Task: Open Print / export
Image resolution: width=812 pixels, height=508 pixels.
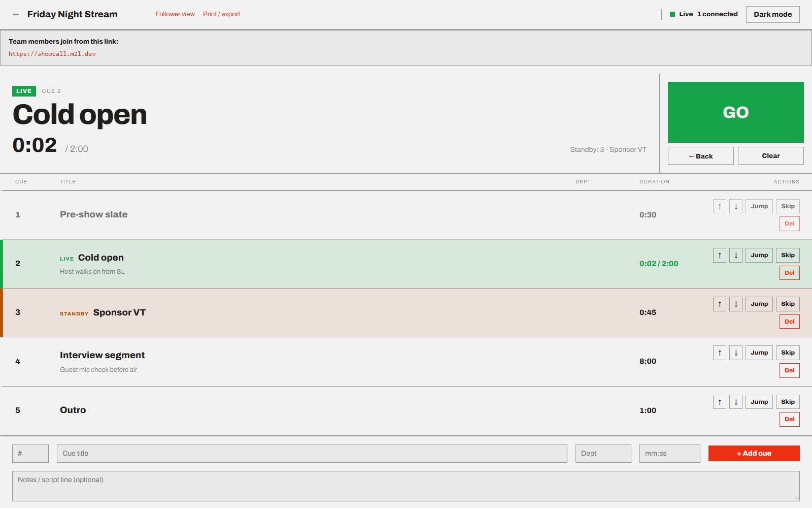Action: click(221, 14)
